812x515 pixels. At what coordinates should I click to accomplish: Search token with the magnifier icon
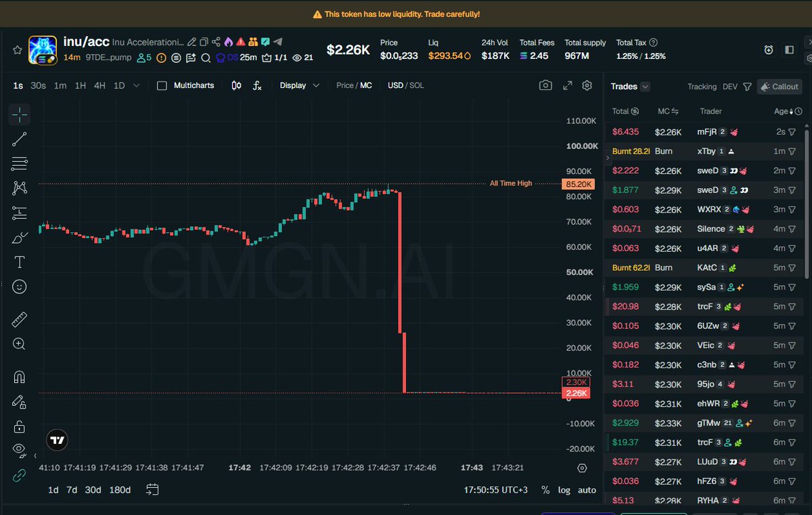[x=206, y=58]
